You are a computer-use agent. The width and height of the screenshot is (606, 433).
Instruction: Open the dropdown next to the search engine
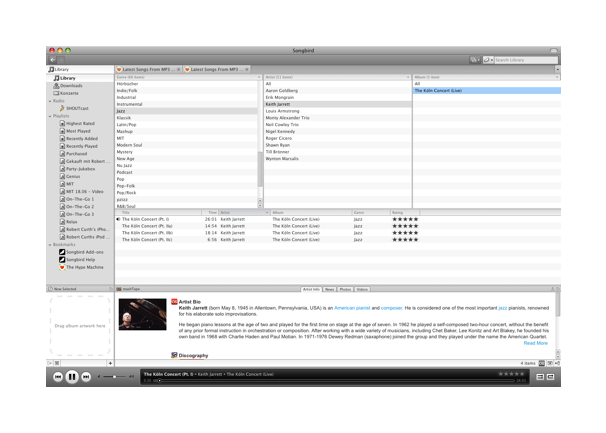point(475,60)
